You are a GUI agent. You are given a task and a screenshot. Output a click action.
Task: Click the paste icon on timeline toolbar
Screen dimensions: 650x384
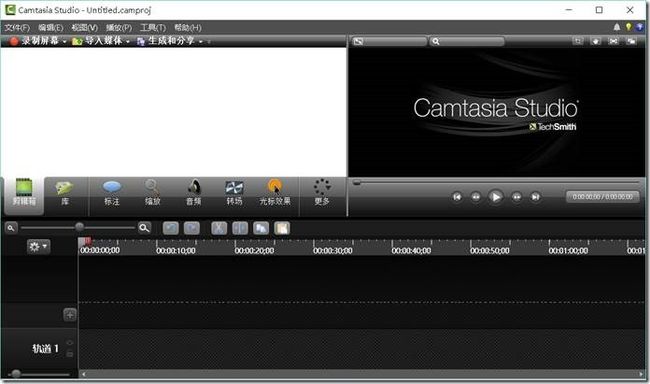tap(282, 228)
